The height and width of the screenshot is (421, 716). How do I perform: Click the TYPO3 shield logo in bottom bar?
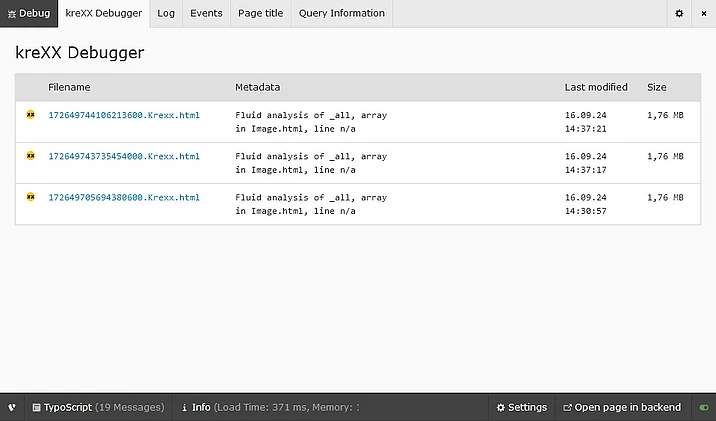11,407
